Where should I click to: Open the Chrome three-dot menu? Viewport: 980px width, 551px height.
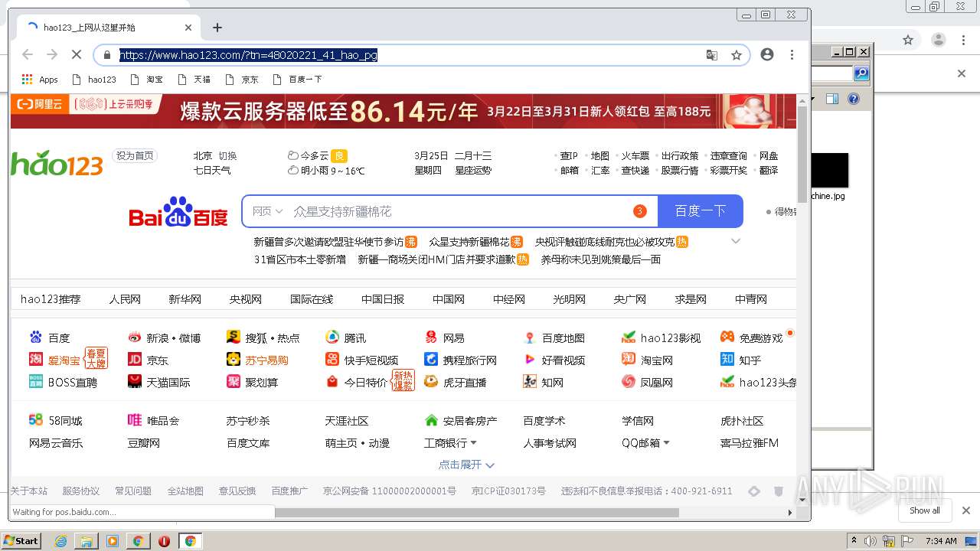[x=792, y=55]
